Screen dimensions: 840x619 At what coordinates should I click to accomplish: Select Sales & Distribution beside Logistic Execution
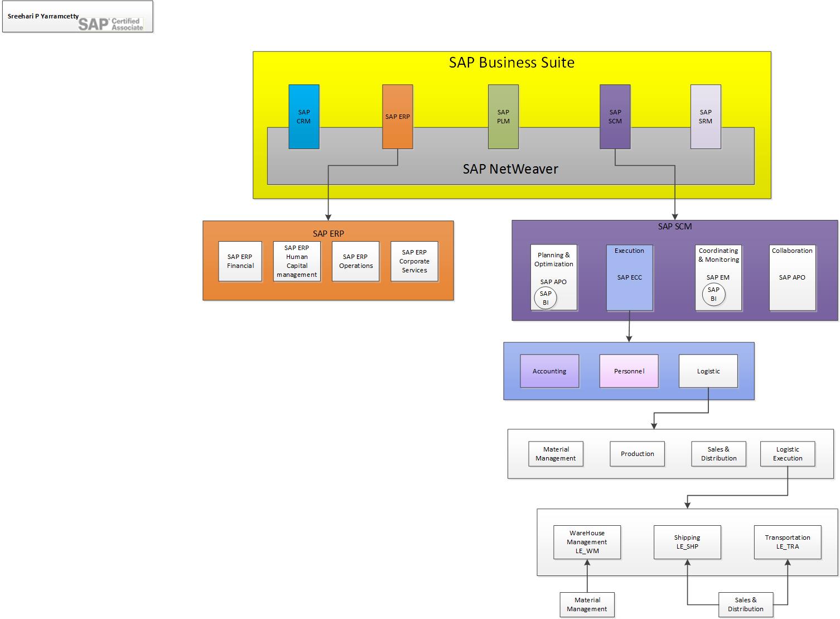719,454
